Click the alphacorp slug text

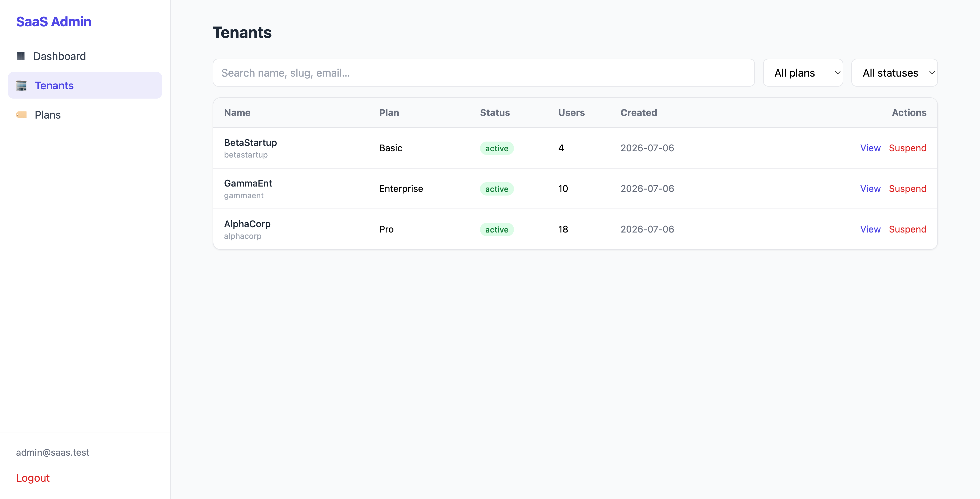(243, 236)
